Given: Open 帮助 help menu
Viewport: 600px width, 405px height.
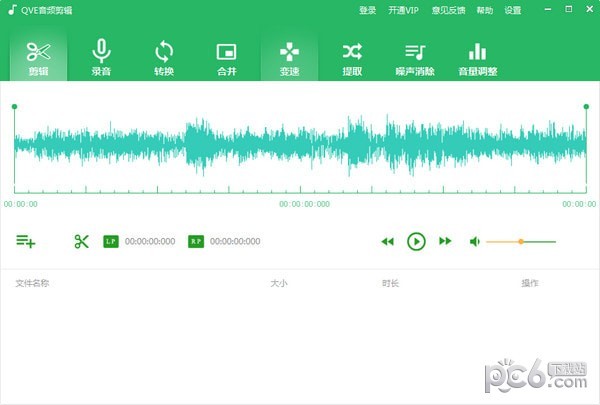Looking at the screenshot, I should tap(484, 10).
